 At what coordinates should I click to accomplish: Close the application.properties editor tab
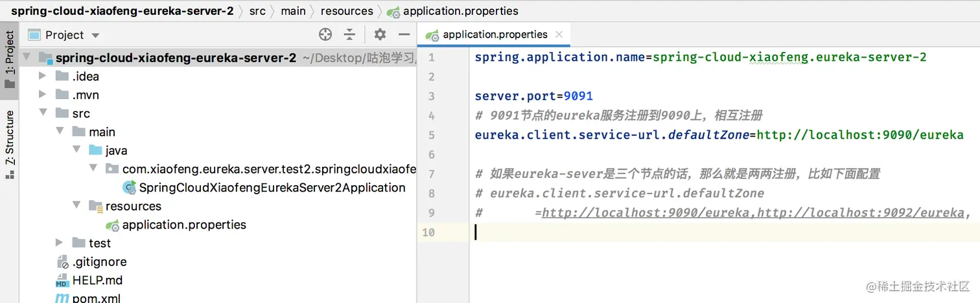pos(559,34)
